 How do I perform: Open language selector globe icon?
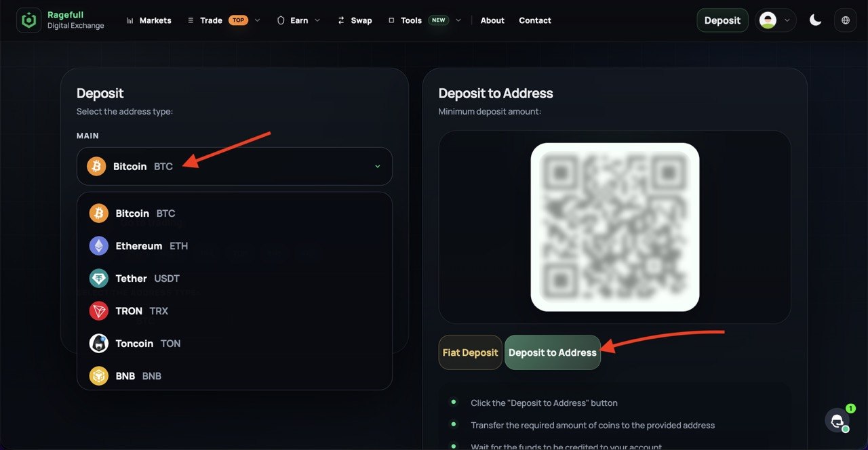pos(846,20)
